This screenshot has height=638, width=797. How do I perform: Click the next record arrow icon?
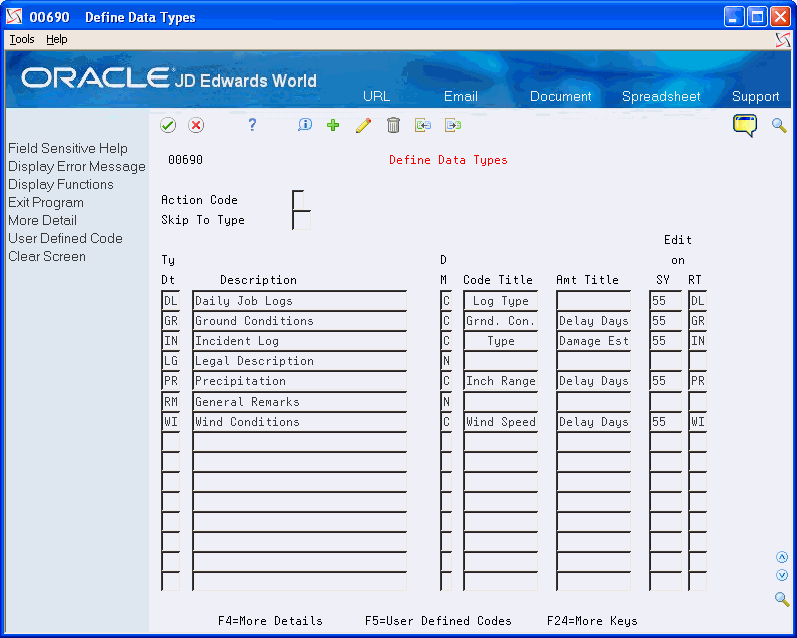pos(453,125)
